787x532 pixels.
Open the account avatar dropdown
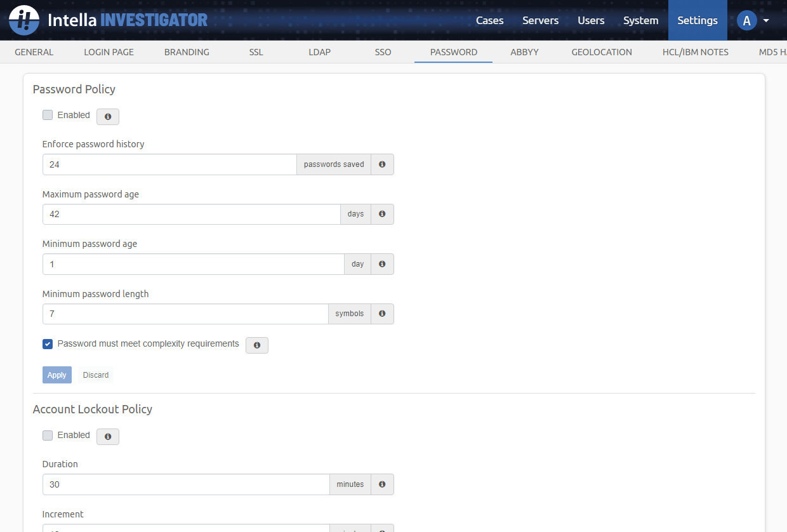click(x=753, y=20)
